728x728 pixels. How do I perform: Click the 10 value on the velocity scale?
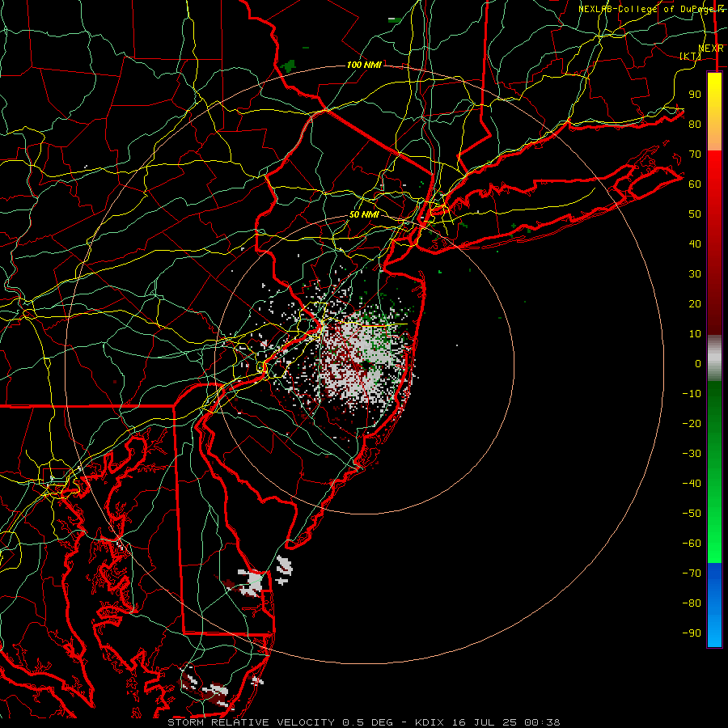(695, 334)
